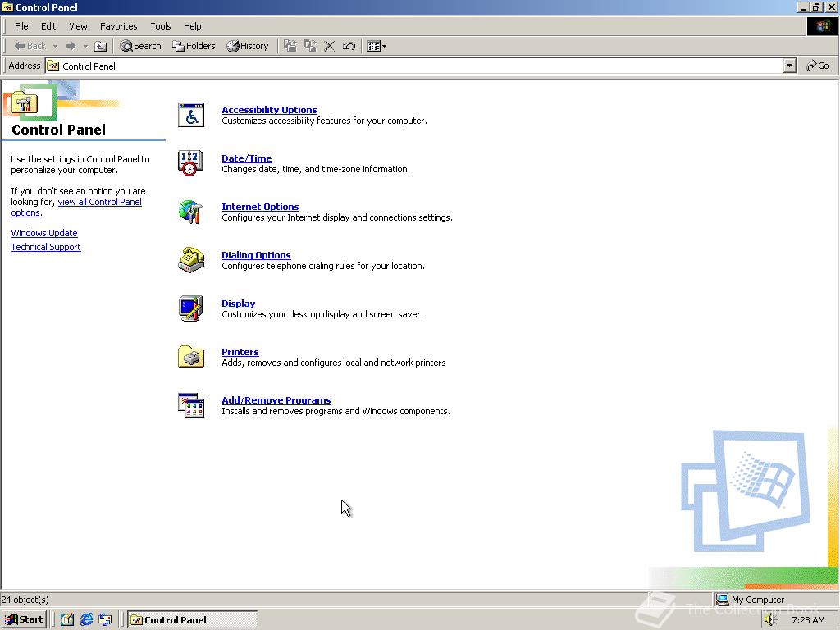Open the Technical Support link

(x=46, y=247)
